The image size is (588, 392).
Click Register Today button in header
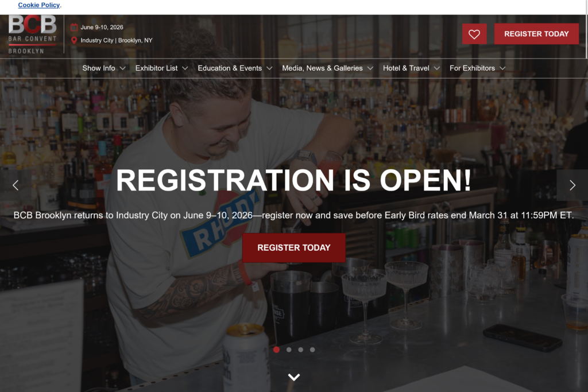pos(536,34)
